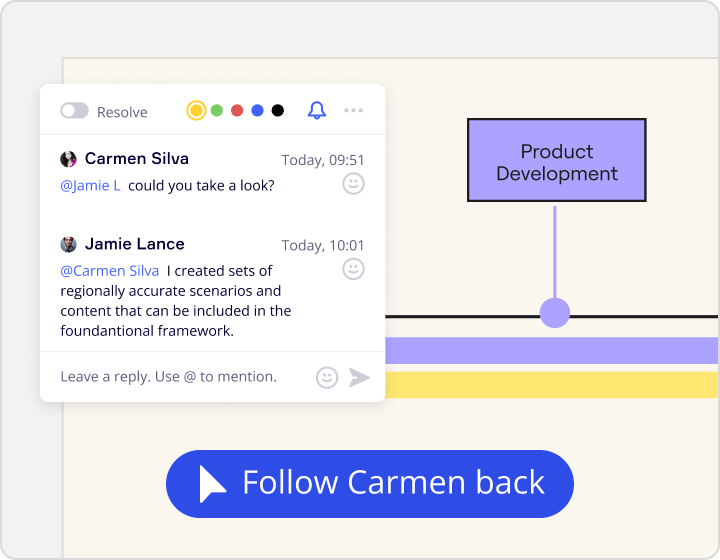This screenshot has height=560, width=720.
Task: Click the @Carmen Silva mention
Action: [110, 271]
